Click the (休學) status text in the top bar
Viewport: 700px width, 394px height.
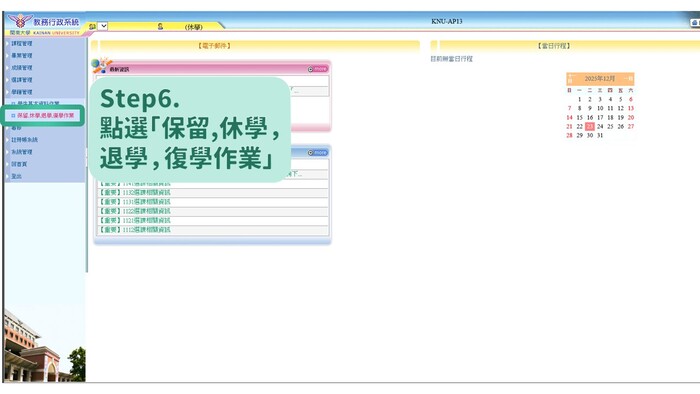point(194,27)
